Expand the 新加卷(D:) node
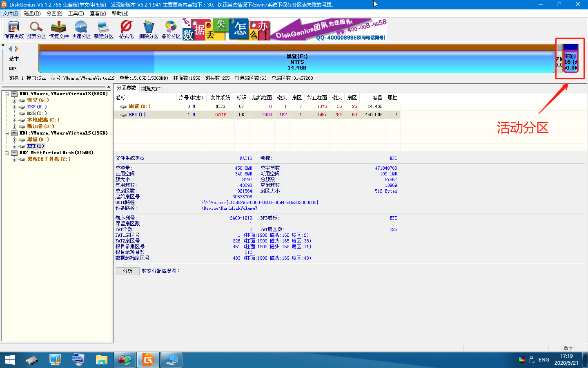 click(x=14, y=127)
